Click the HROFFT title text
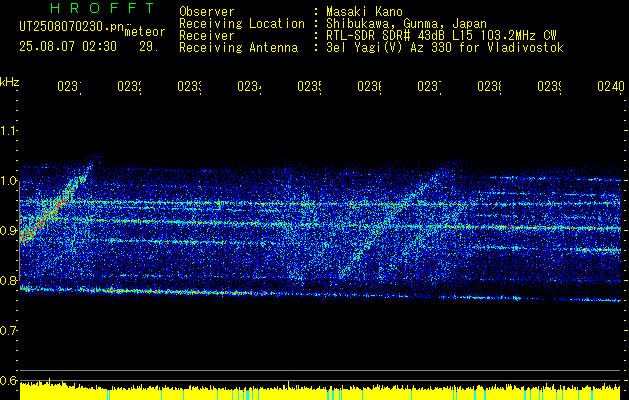Image resolution: width=629 pixels, height=400 pixels. [102, 8]
